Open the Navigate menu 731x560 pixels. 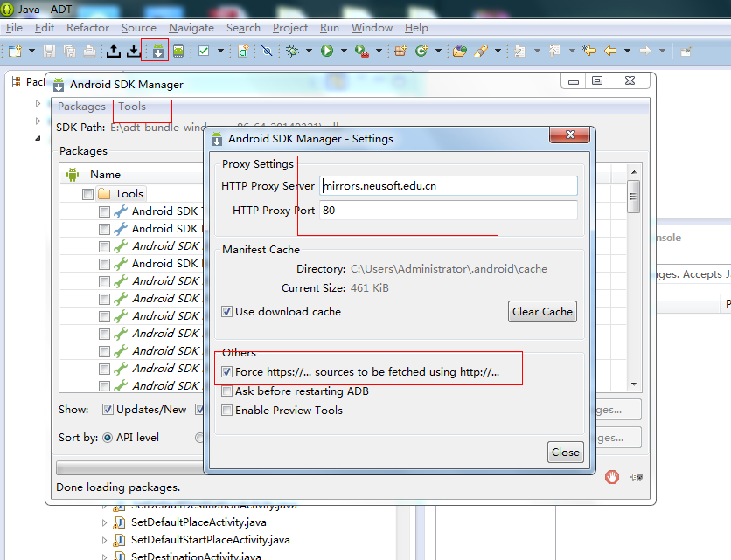coord(191,28)
